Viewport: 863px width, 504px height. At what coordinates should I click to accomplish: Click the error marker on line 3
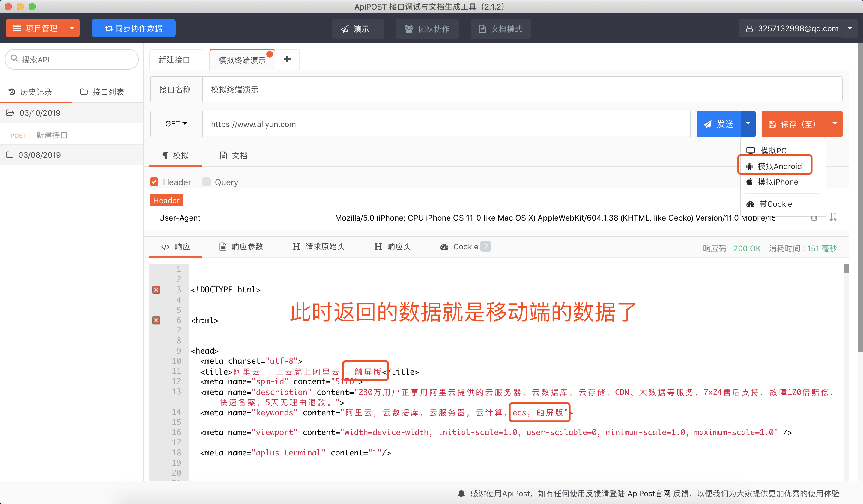[x=156, y=290]
